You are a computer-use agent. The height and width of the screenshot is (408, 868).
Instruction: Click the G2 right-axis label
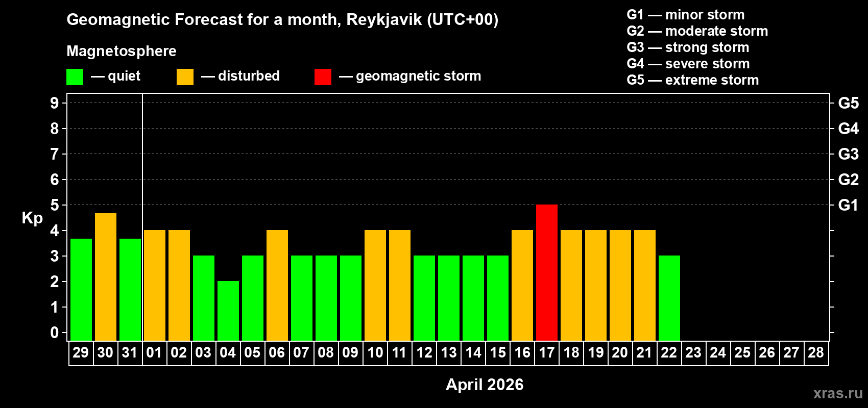click(848, 180)
